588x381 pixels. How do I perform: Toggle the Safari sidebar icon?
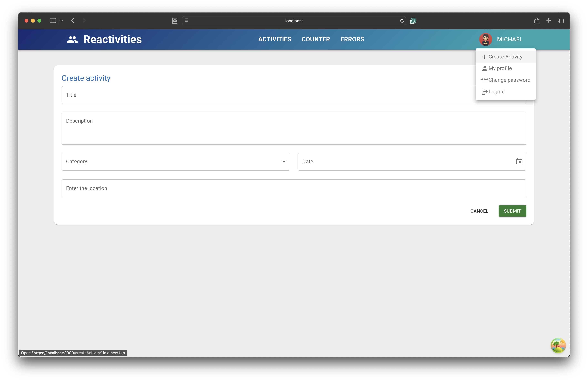point(53,21)
